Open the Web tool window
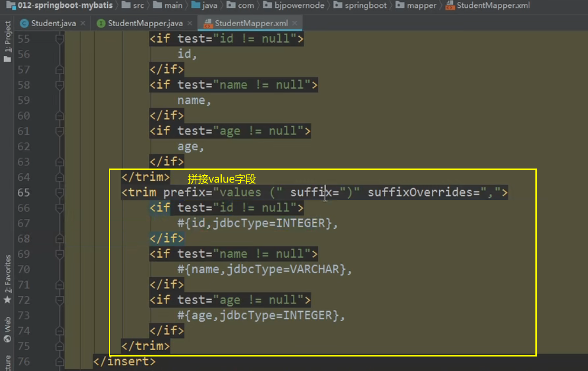The width and height of the screenshot is (588, 371). [x=7, y=330]
